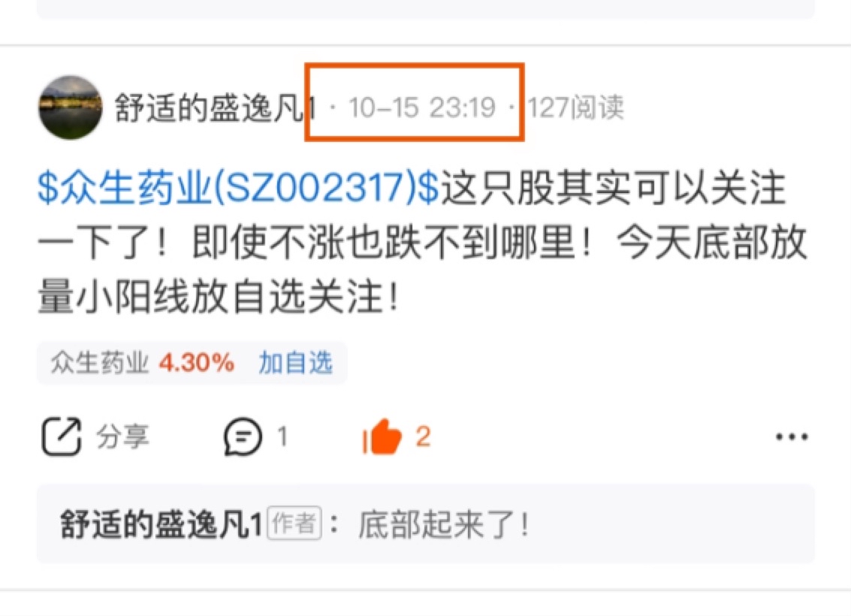Tap the 分享 label text
The image size is (851, 616).
(122, 437)
